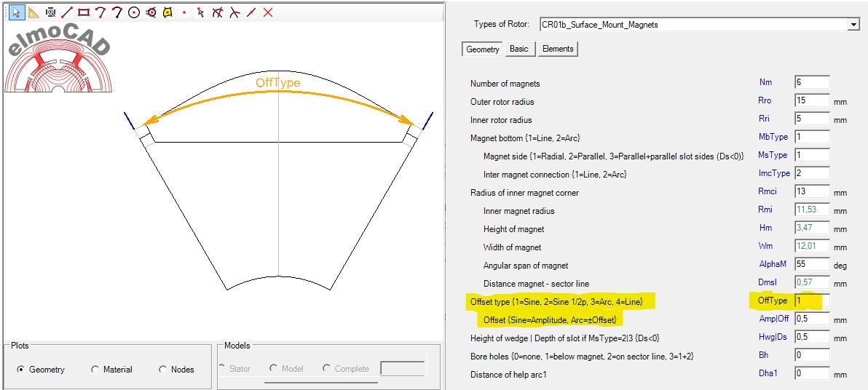Pick the second arc tool with black endpoint
The height and width of the screenshot is (390, 868).
(117, 12)
